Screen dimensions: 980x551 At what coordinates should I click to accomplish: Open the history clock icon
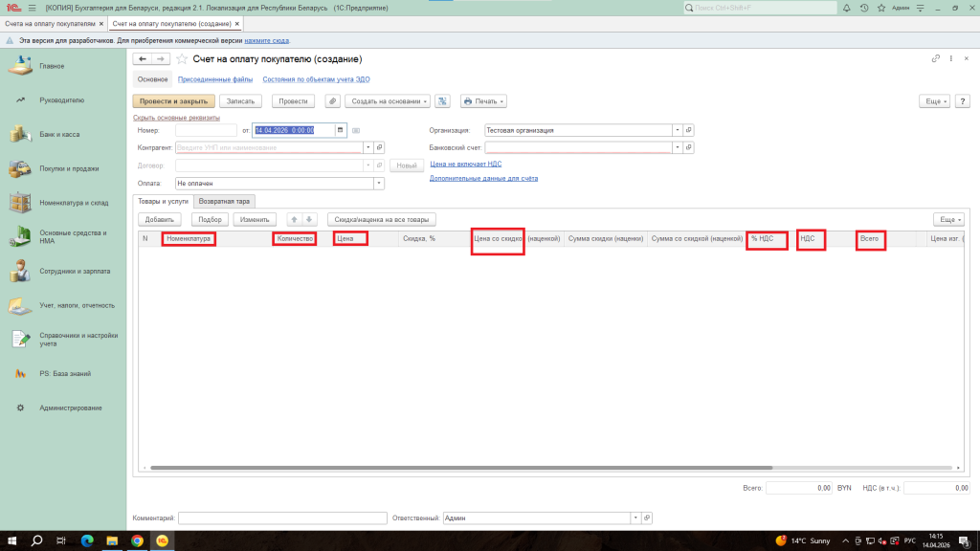click(864, 8)
